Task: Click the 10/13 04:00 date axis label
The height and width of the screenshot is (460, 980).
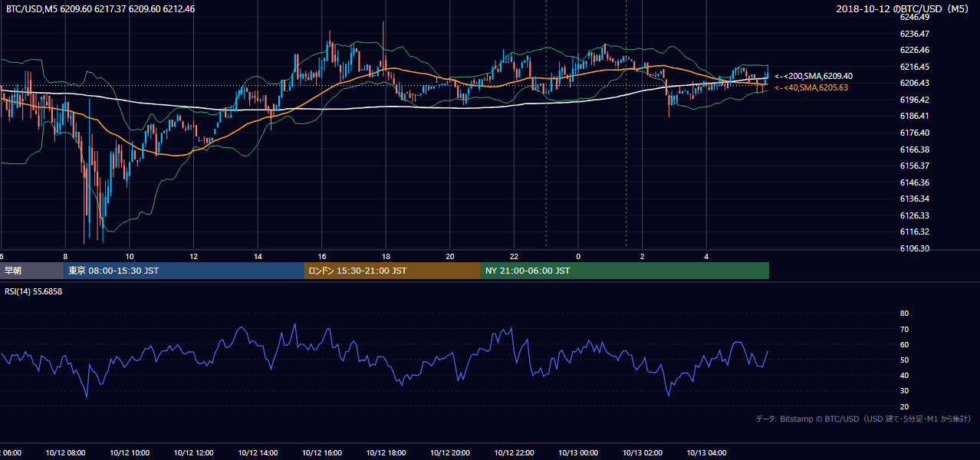Action: tap(706, 452)
